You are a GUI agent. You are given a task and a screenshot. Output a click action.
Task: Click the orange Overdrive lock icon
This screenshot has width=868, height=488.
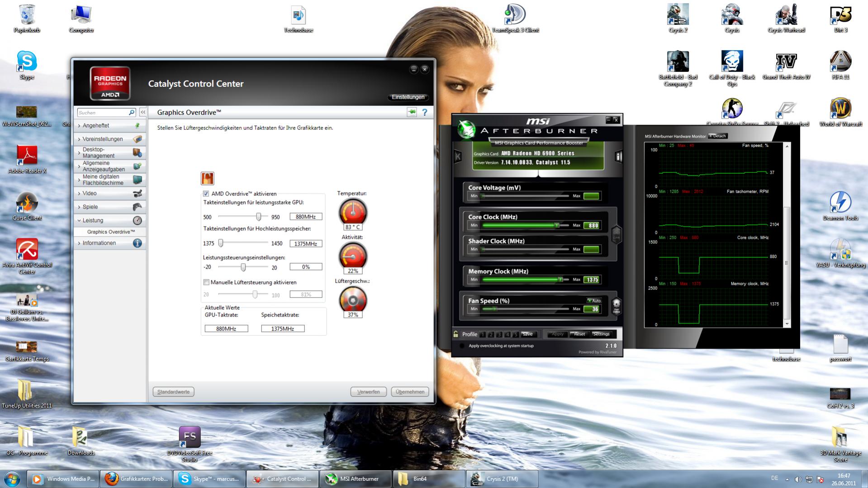point(207,178)
